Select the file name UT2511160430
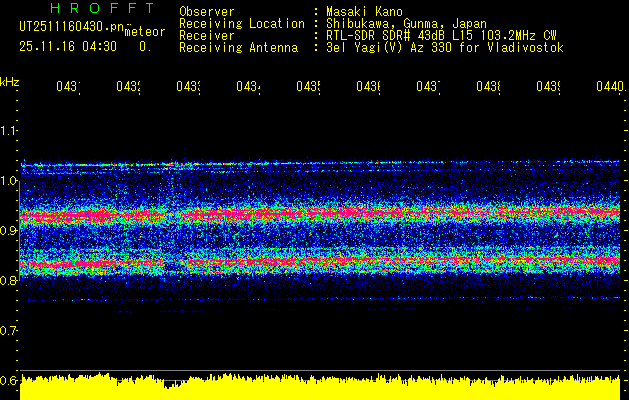The width and height of the screenshot is (629, 400). (72, 26)
